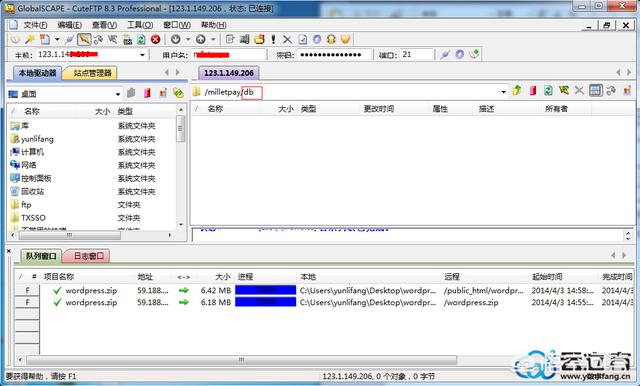Sort remote list by 所有者 column header
The height and width of the screenshot is (386, 640).
556,109
